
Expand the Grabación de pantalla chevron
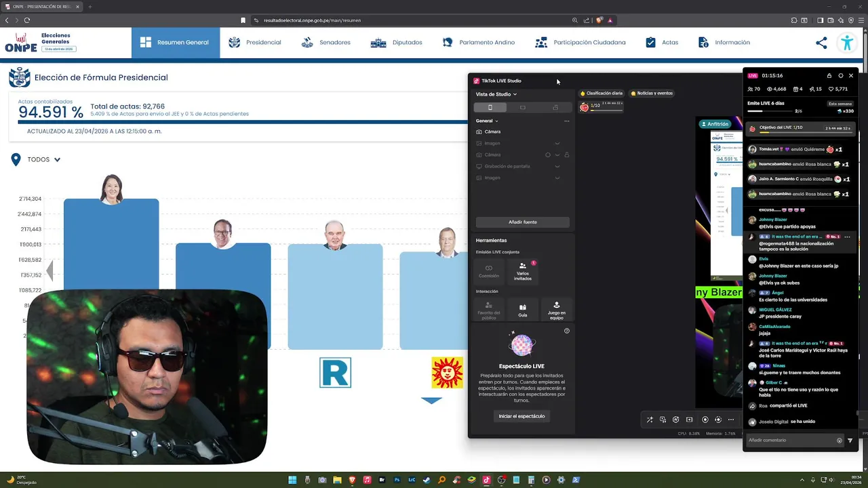pyautogui.click(x=557, y=166)
